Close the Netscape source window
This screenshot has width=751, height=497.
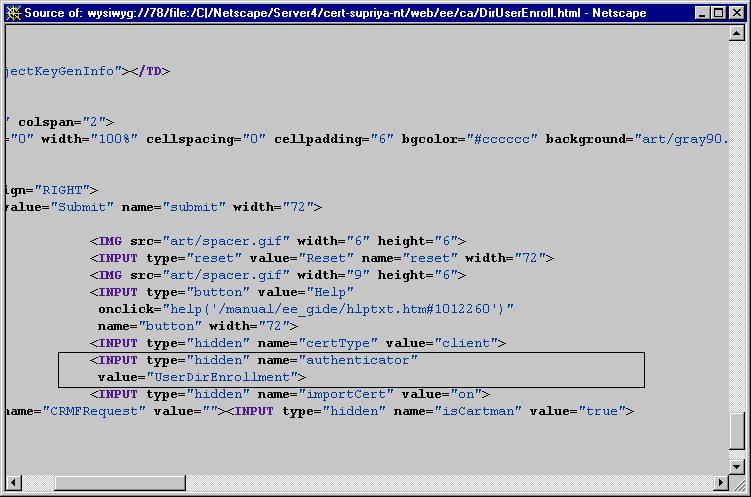737,13
